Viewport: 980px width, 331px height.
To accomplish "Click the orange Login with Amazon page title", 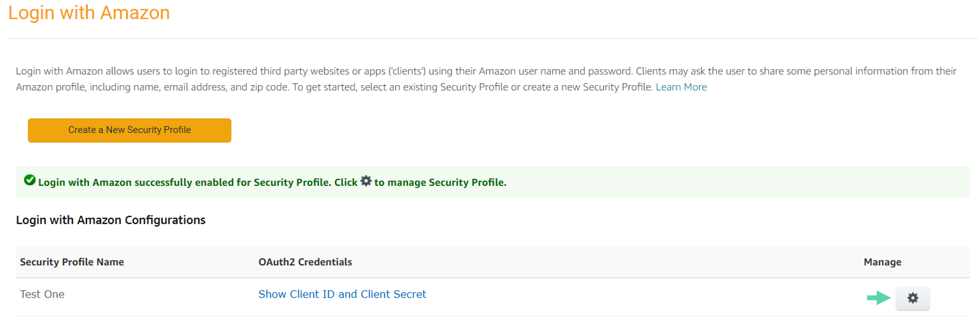I will (89, 13).
